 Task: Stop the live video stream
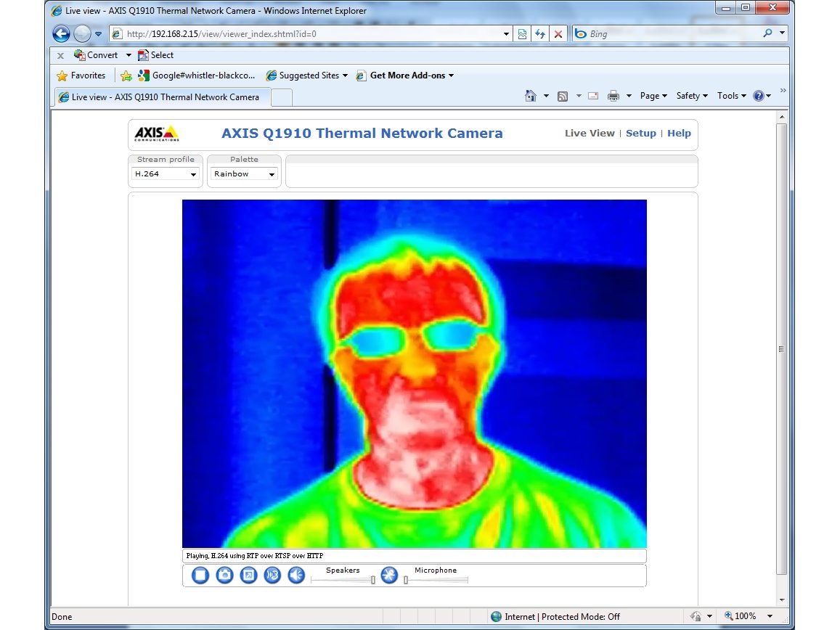tap(200, 576)
